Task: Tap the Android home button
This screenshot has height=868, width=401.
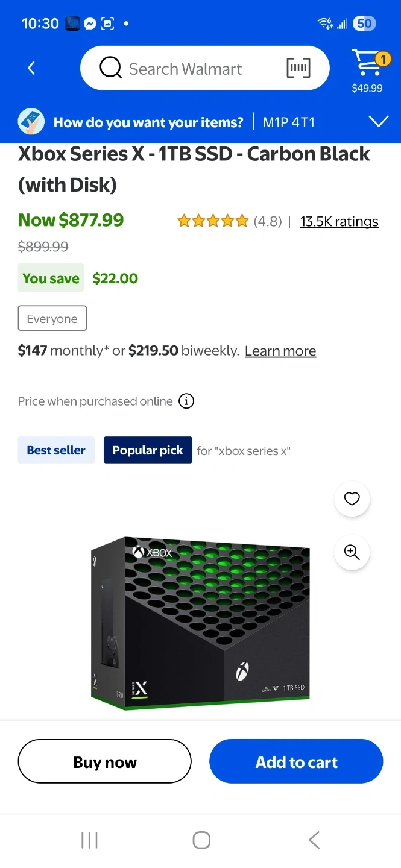Action: pos(201,840)
